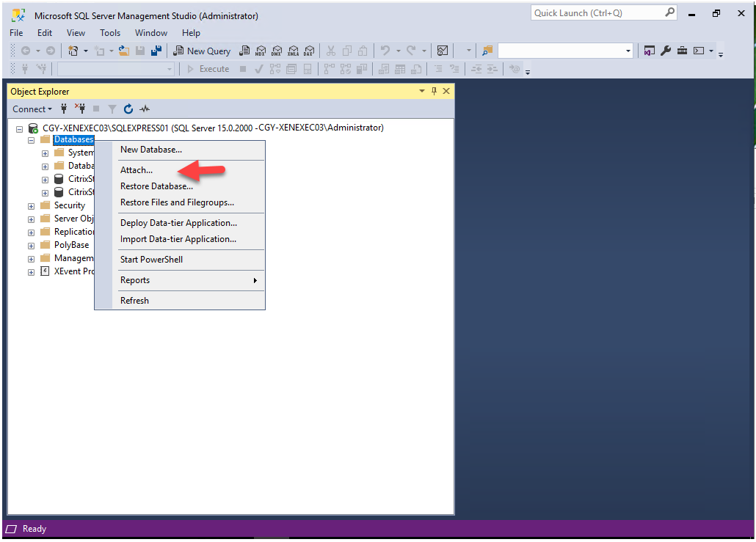
Task: Toggle auto-hide pin on Object Explorer
Action: point(434,91)
